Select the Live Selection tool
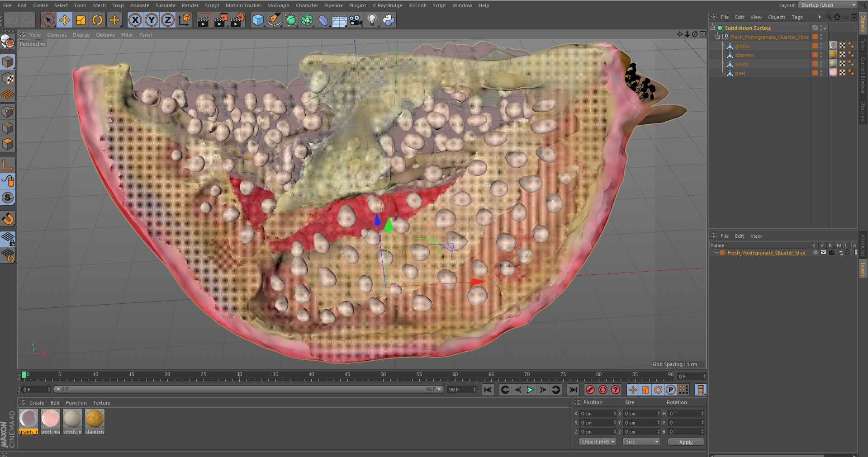 tap(48, 20)
